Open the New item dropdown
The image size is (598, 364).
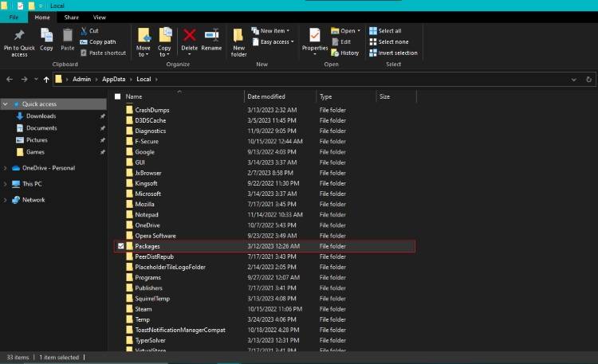point(270,30)
